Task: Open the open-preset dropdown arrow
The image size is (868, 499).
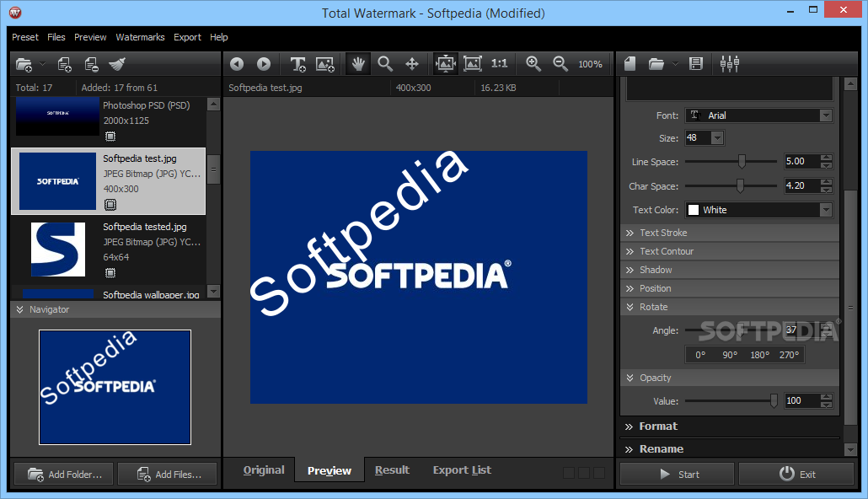Action: click(x=675, y=64)
